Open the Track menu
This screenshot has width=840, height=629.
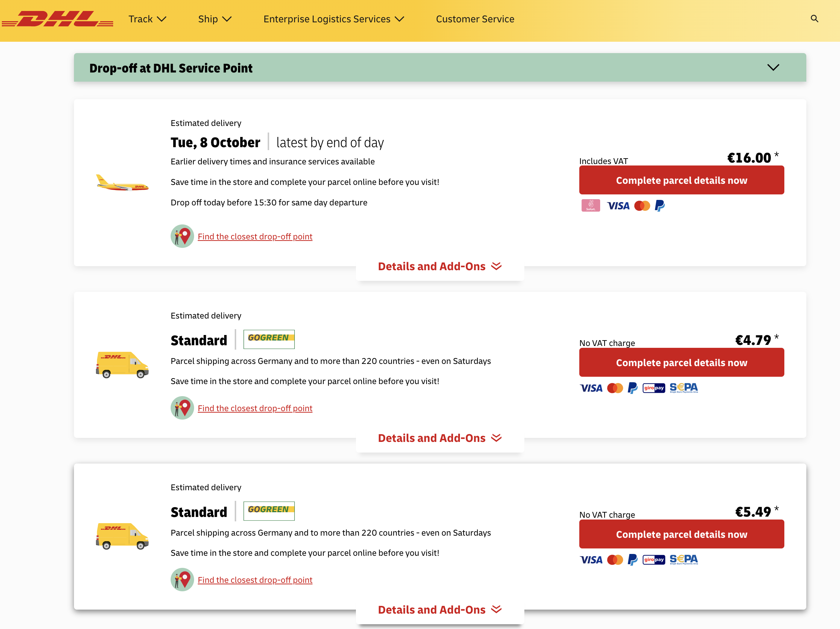click(147, 19)
